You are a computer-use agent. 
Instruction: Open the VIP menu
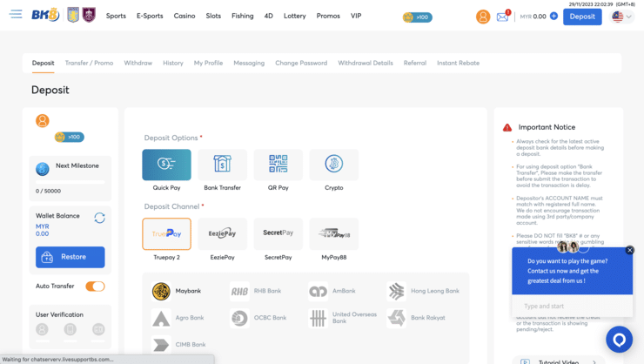pyautogui.click(x=356, y=16)
